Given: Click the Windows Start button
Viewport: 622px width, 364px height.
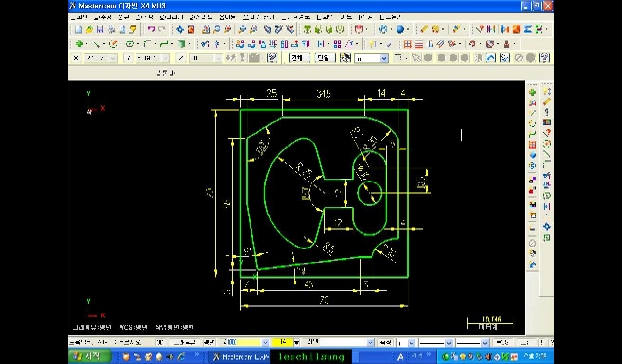Looking at the screenshot, I should click(x=90, y=356).
